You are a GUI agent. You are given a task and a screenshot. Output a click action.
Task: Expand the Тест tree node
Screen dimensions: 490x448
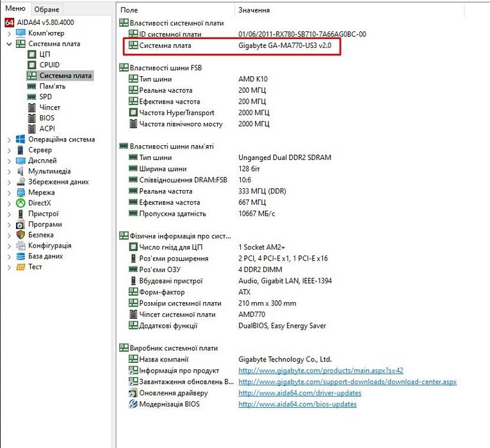tap(9, 268)
